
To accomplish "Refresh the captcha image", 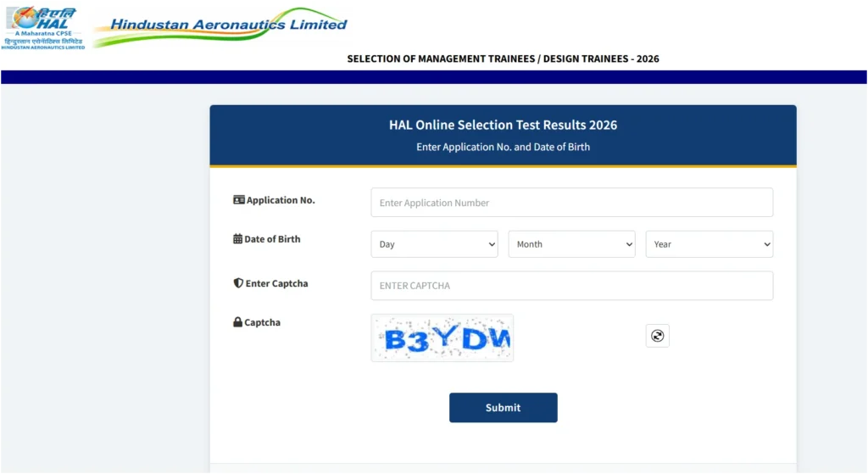I will tap(657, 336).
